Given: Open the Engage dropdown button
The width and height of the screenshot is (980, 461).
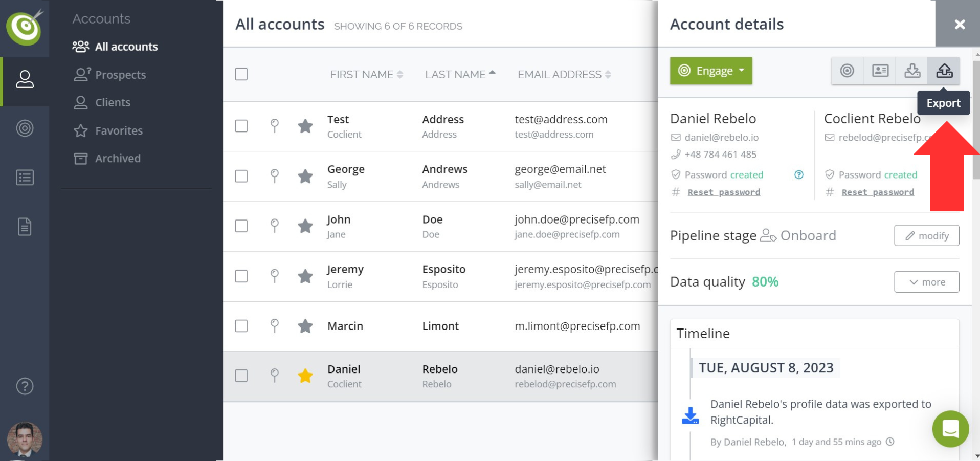Looking at the screenshot, I should (x=711, y=71).
